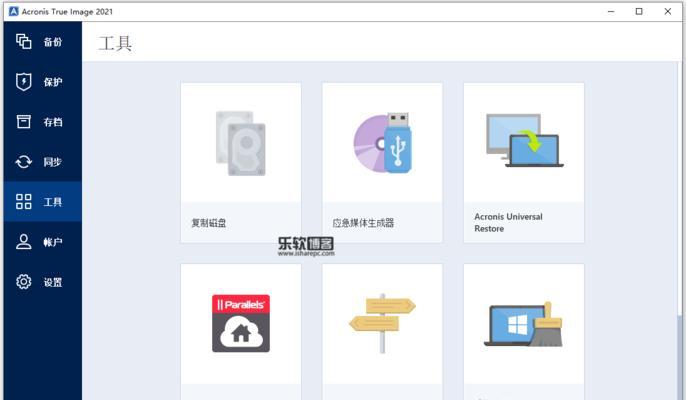
Task: Click the 工具 page heading
Action: click(x=115, y=43)
